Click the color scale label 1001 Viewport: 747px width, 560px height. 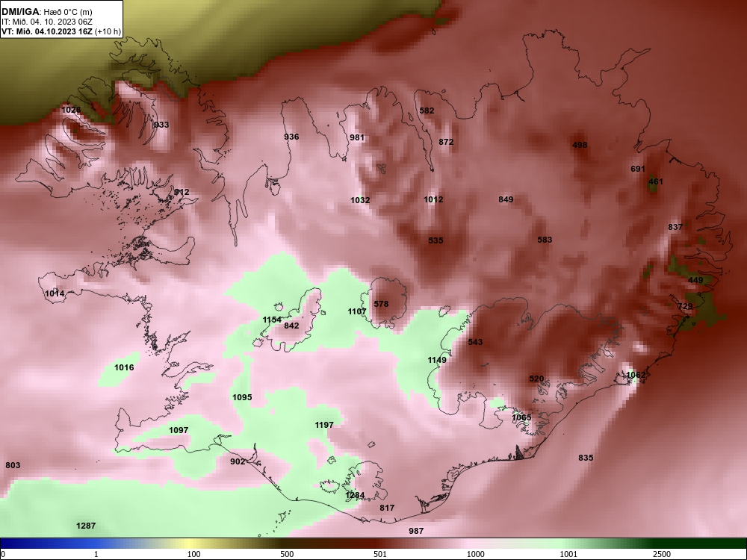point(568,554)
